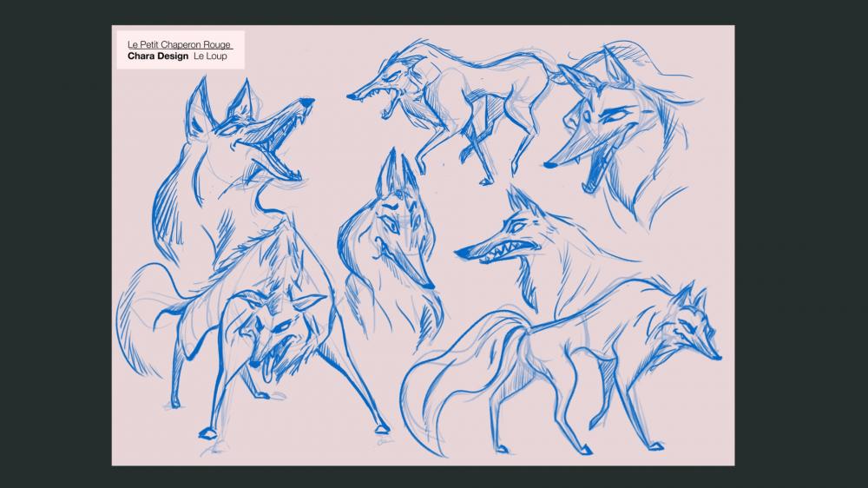868x488 pixels.
Task: Click the 'Le Petit Chaperon Rouge' title text
Action: tap(180, 44)
